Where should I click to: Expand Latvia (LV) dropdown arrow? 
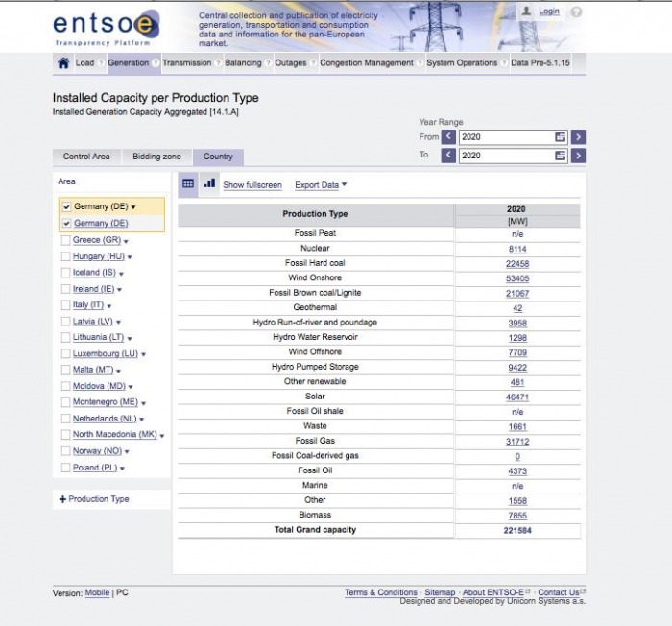118,322
